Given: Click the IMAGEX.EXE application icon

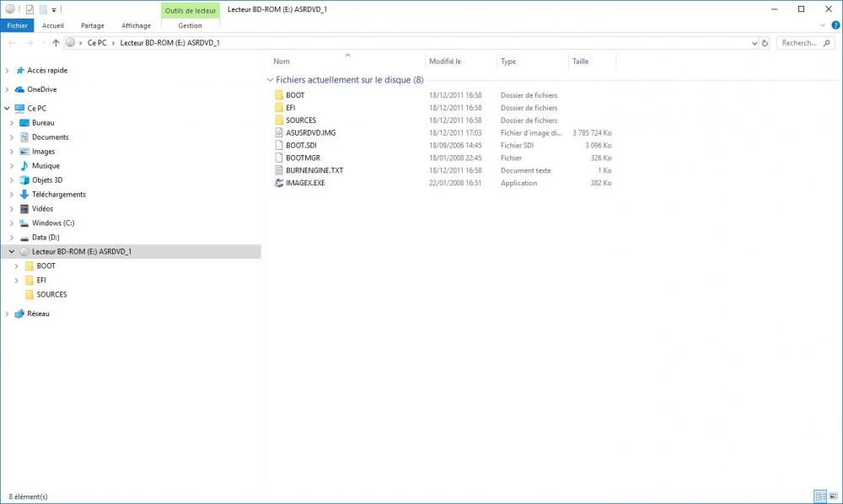Looking at the screenshot, I should [280, 183].
